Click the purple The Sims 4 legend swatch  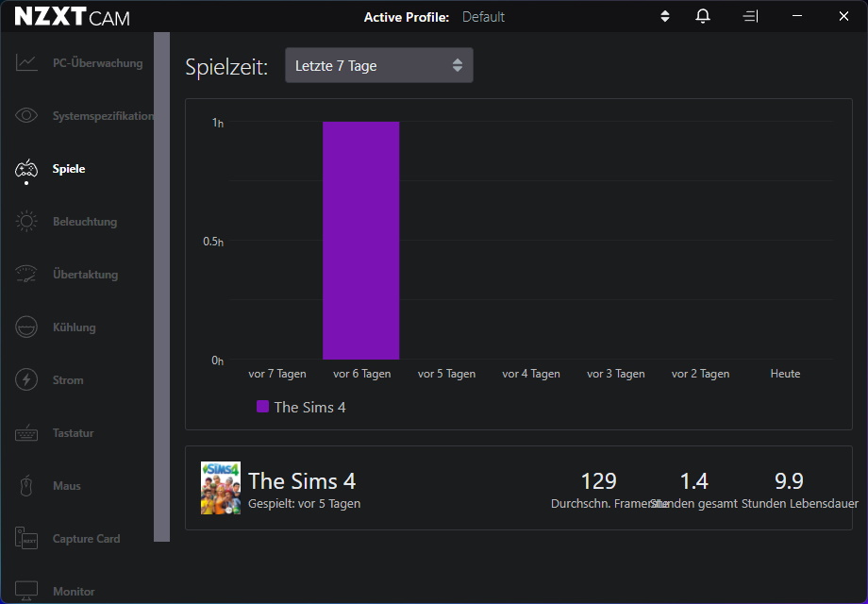pyautogui.click(x=265, y=407)
